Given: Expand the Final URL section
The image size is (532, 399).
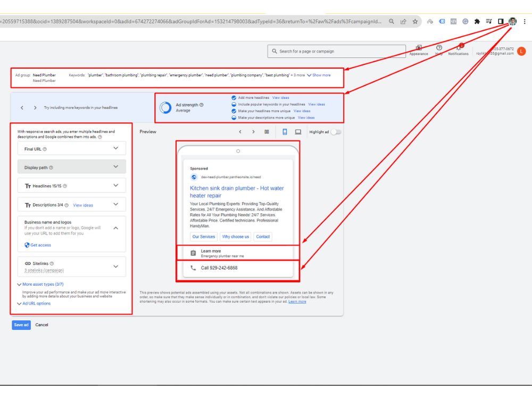Looking at the screenshot, I should pyautogui.click(x=115, y=148).
